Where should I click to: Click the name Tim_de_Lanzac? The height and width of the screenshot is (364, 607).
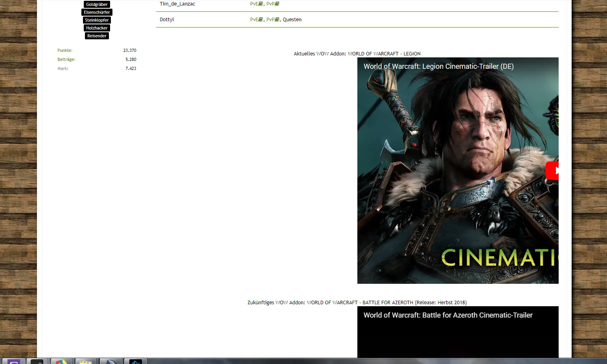tap(177, 4)
